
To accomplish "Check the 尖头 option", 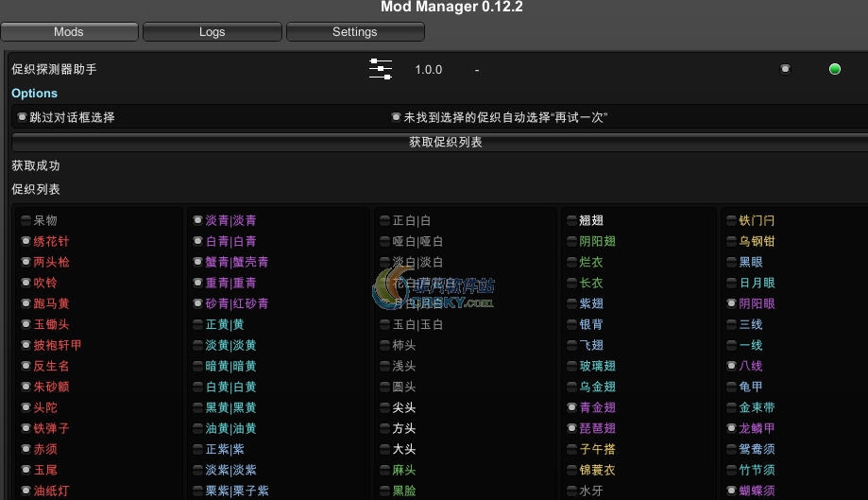I will coord(384,407).
